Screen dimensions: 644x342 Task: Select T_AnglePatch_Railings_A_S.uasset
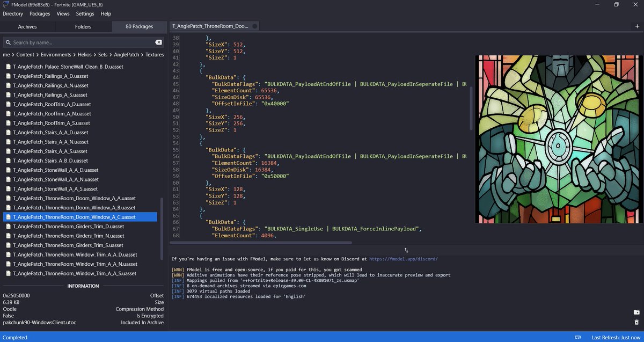click(80, 95)
